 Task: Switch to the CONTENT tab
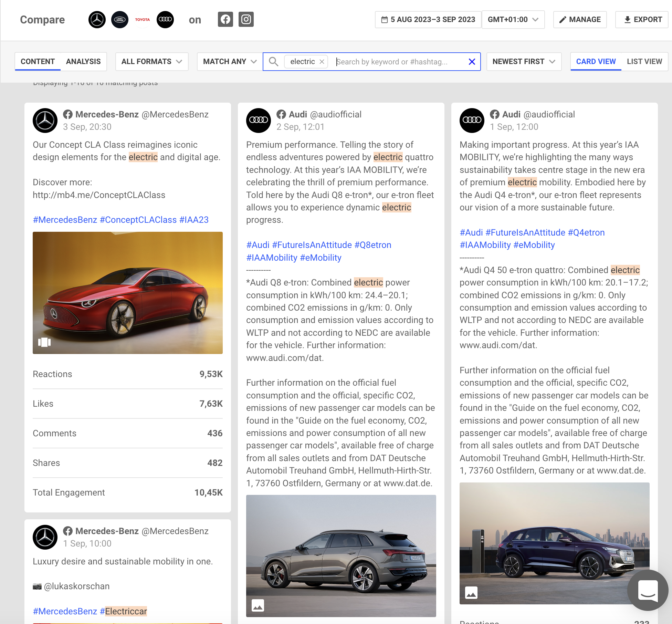[38, 62]
